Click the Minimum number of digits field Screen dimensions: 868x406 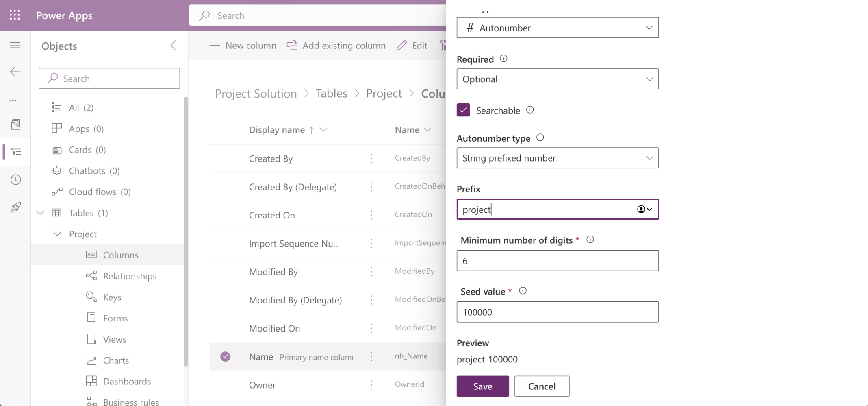558,261
